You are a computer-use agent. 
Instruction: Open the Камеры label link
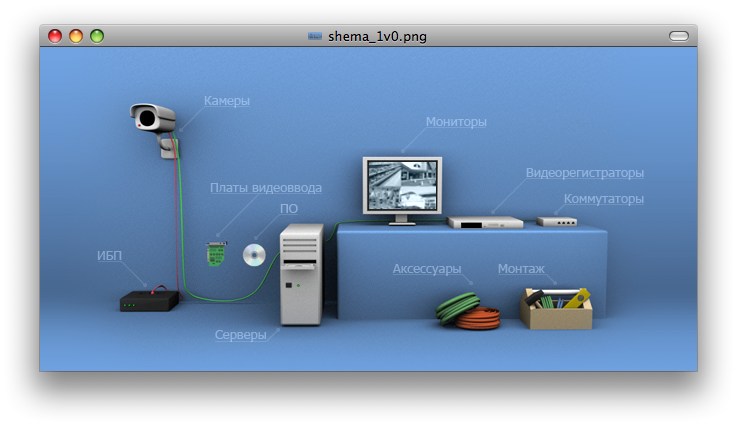point(227,101)
